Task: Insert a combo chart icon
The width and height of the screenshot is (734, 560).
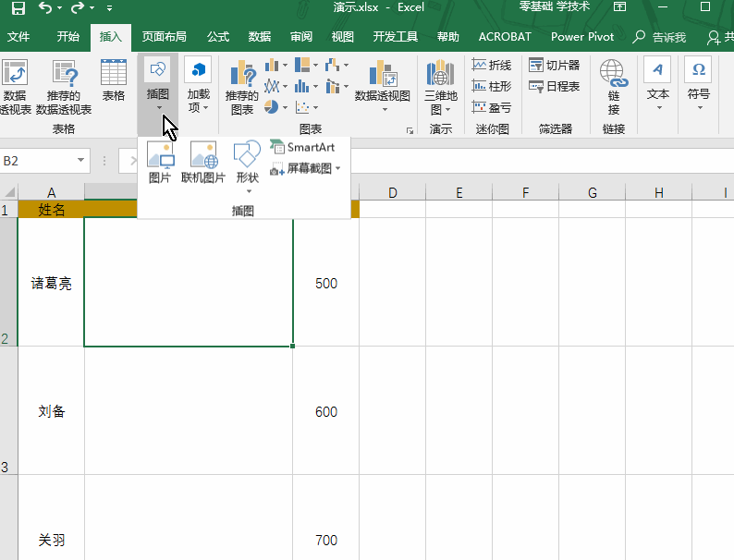Action: (333, 86)
